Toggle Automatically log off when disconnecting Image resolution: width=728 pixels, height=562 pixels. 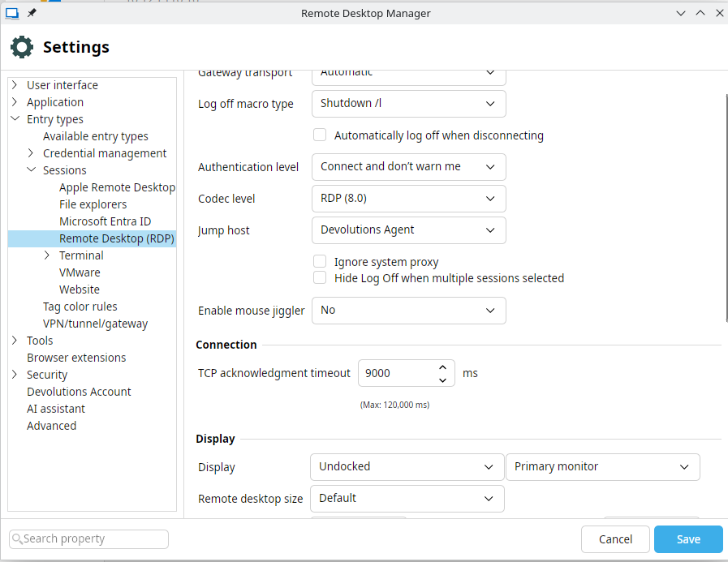320,135
